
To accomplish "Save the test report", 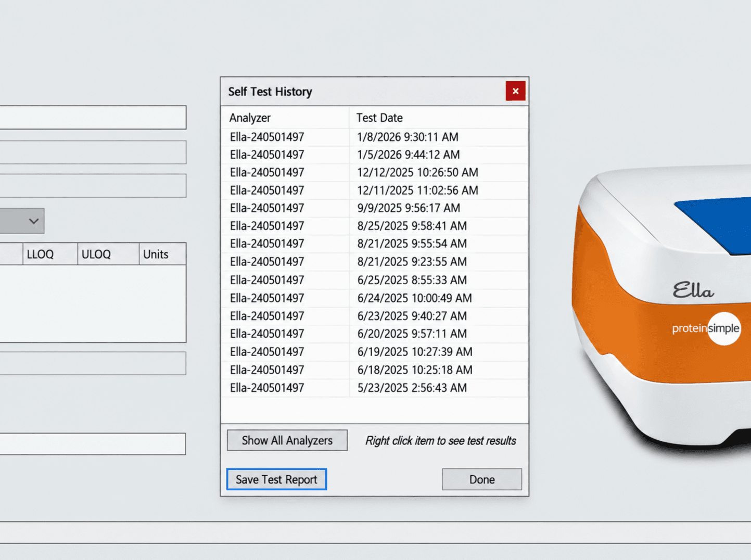I will coord(276,479).
